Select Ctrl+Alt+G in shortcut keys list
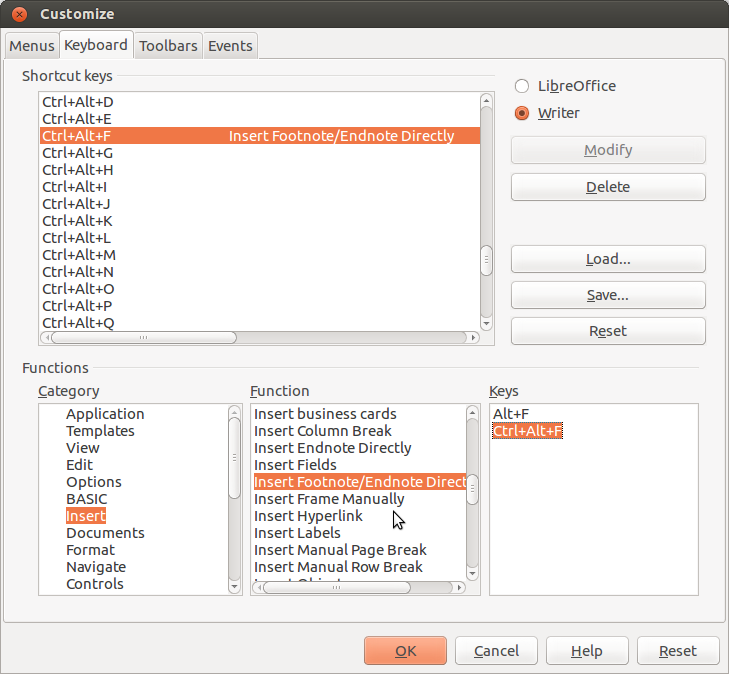Viewport: 729px width, 674px height. (x=260, y=153)
